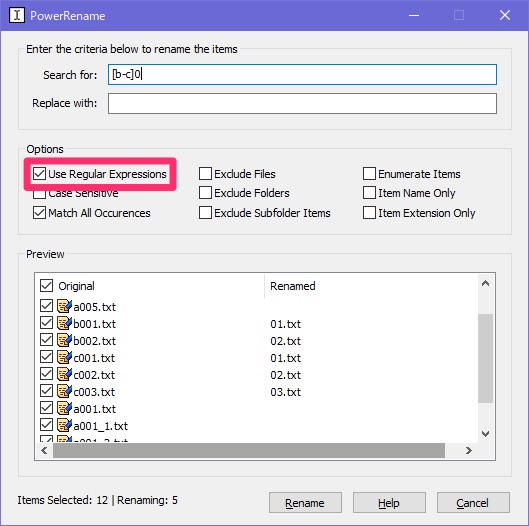The image size is (529, 526).
Task: Enable Exclude Files option
Action: click(x=205, y=174)
